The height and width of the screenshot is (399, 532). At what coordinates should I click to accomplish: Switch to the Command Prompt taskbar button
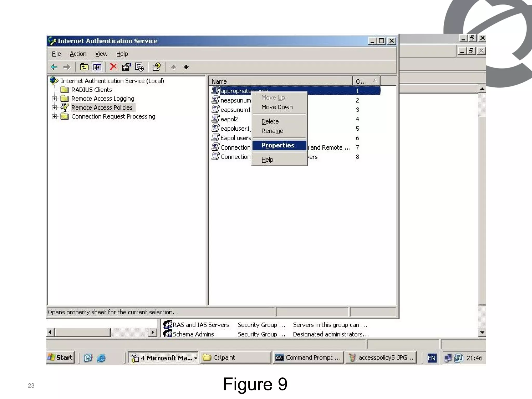coord(308,358)
